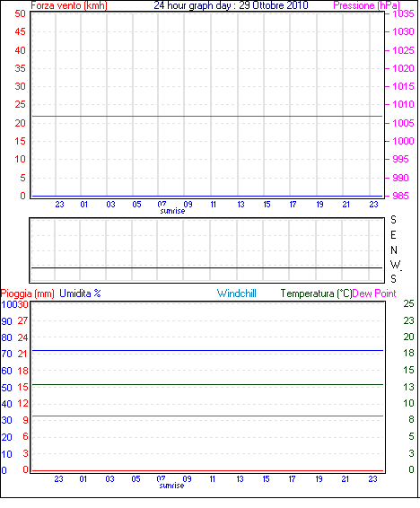420x508 pixels.
Task: Click the 'sunrise' marker under the bottom chart
Action: point(171,486)
